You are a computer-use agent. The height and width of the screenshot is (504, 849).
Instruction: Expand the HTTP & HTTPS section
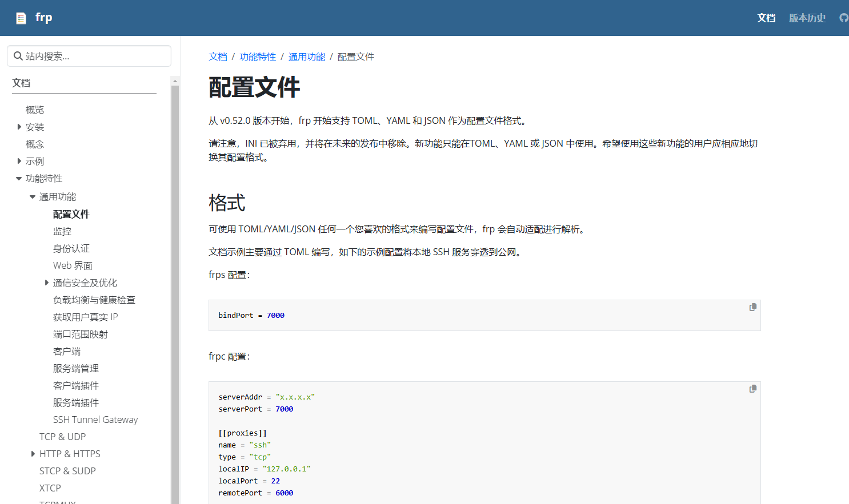coord(33,454)
